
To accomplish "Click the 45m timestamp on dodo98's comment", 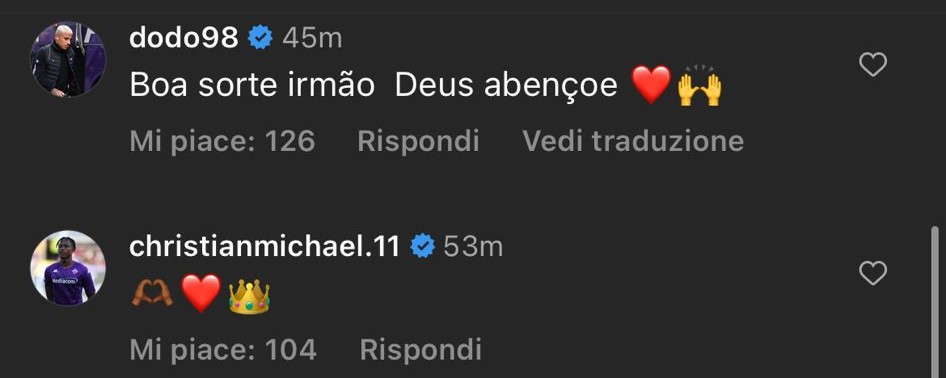I will 312,39.
